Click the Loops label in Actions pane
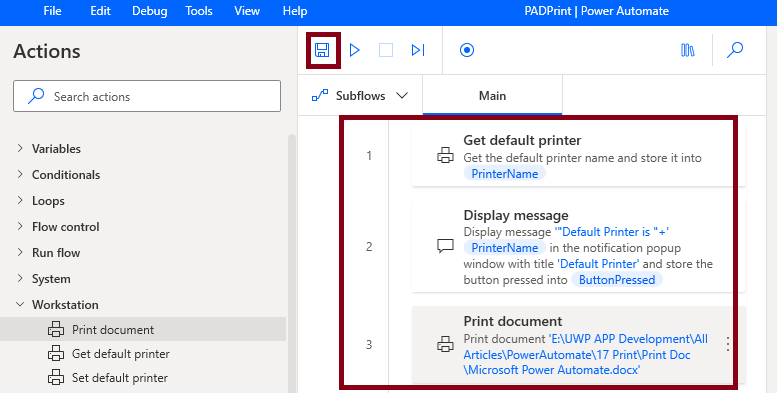 click(x=48, y=201)
